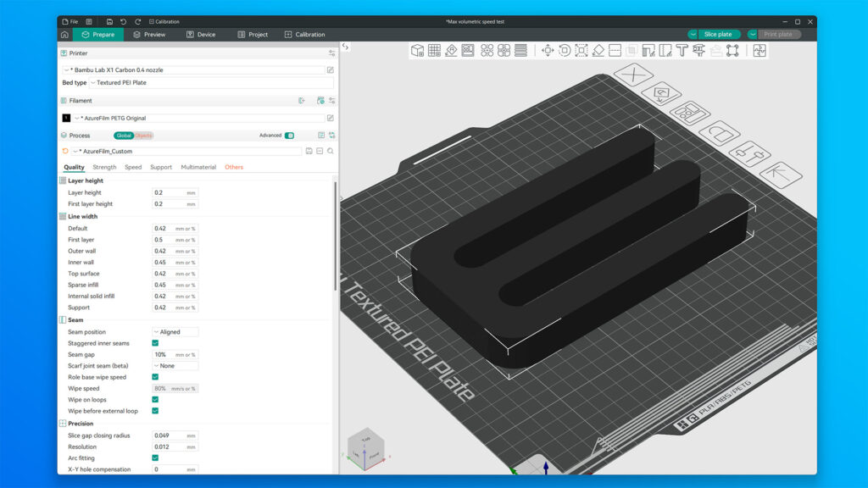Open the Text shape tool
The image size is (868, 488).
click(x=682, y=51)
